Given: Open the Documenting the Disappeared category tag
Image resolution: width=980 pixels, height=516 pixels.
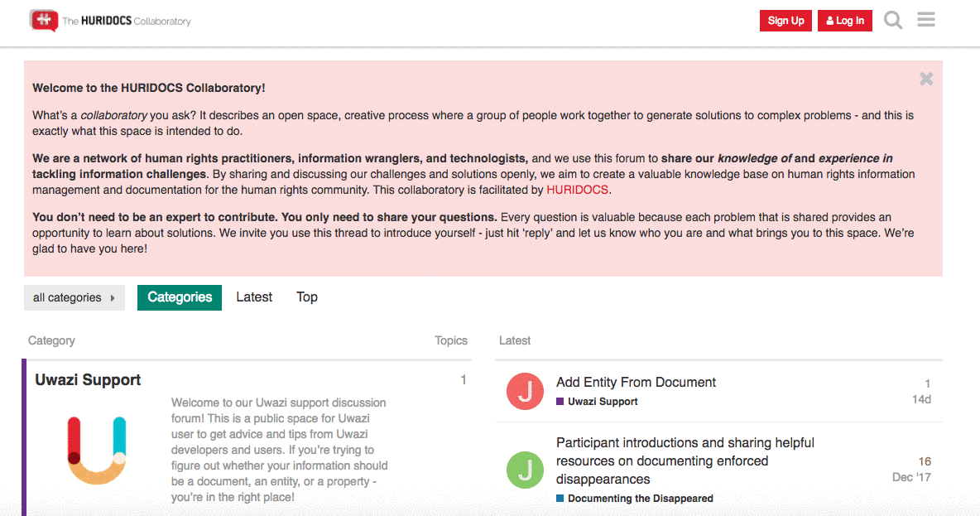Looking at the screenshot, I should pos(640,499).
